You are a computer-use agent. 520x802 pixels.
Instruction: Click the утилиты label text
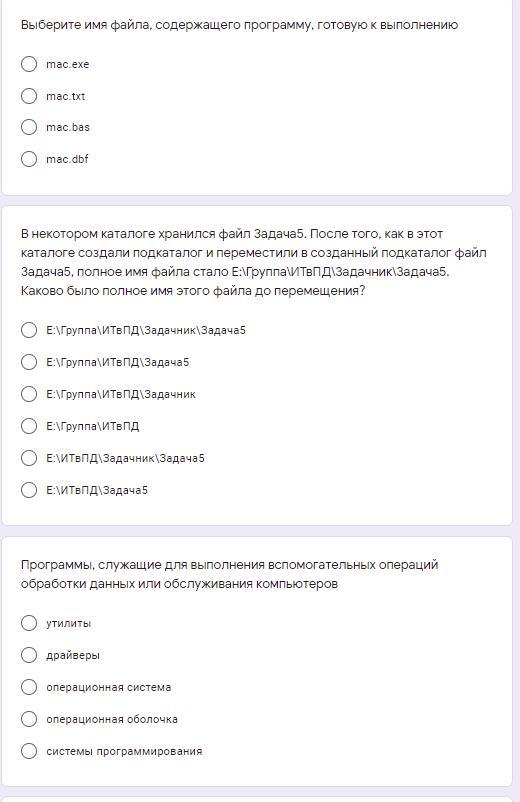(69, 623)
